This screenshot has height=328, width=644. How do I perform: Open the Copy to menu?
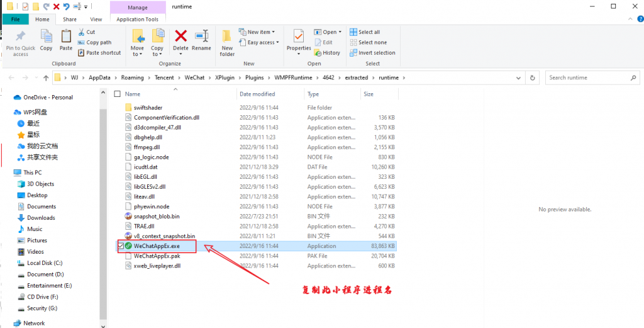[x=157, y=42]
